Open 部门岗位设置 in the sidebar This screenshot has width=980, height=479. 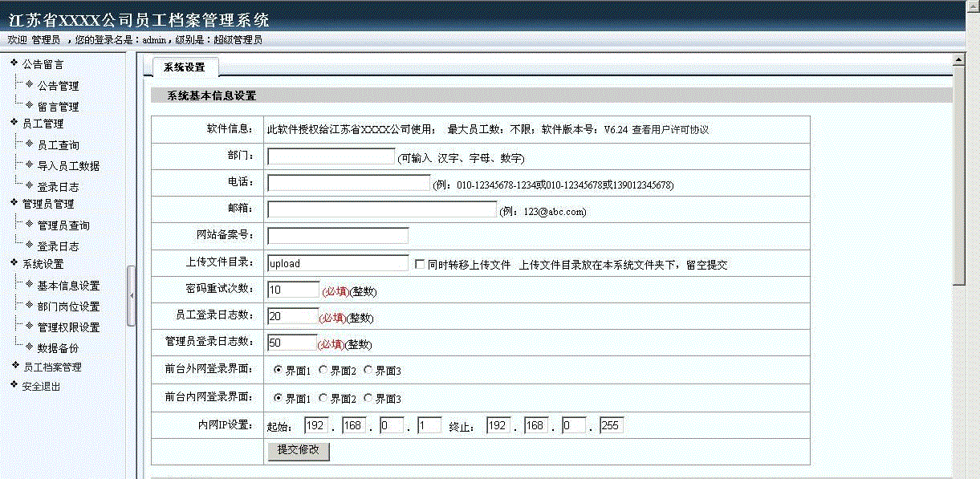pos(68,306)
